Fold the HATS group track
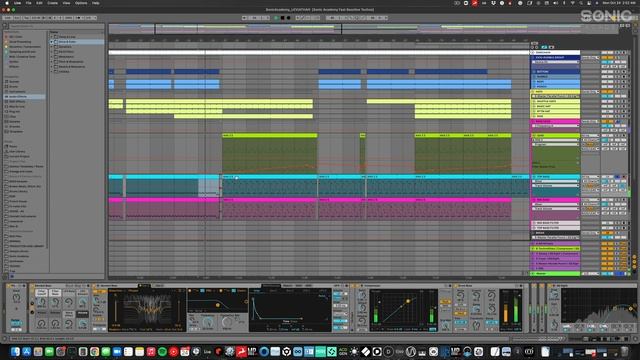The height and width of the screenshot is (360, 640). click(533, 91)
